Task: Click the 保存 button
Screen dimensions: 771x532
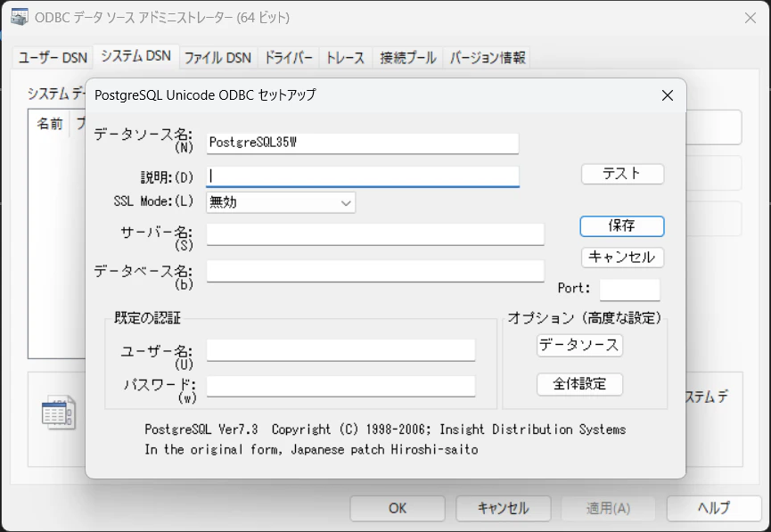Action: [622, 226]
